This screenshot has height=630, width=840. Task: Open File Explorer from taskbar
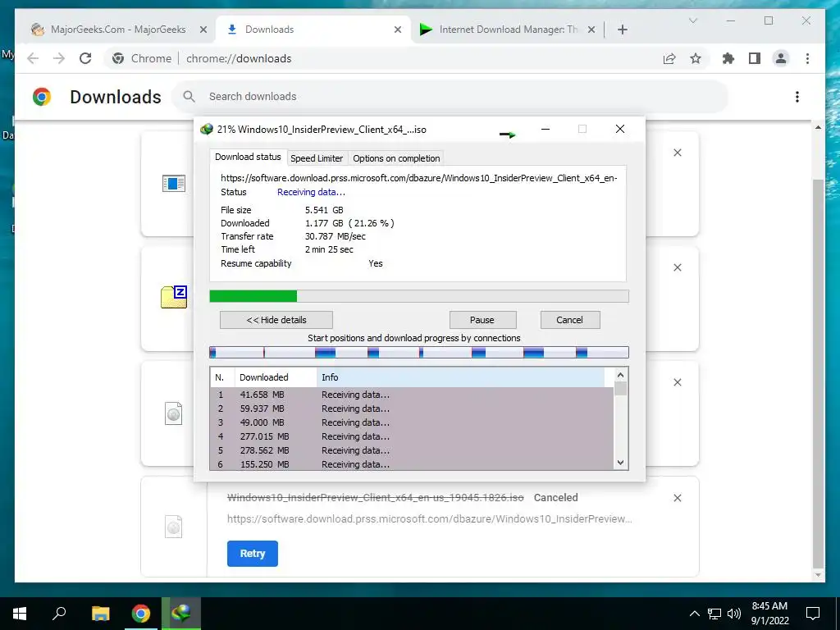(x=100, y=614)
